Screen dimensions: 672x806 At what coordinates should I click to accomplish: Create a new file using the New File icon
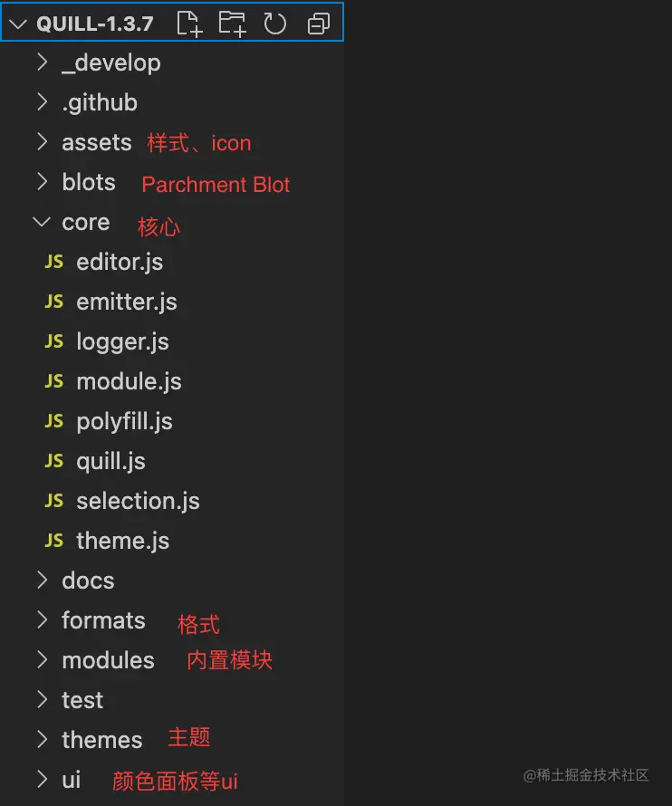click(x=188, y=24)
